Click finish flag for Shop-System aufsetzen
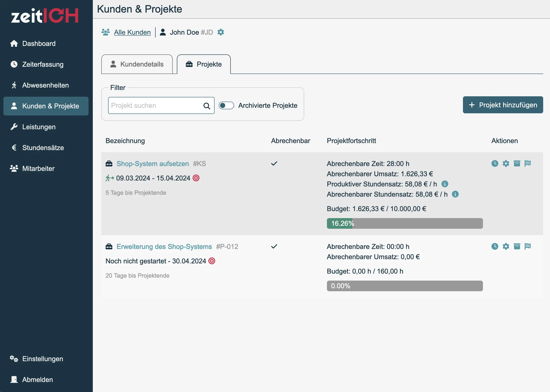The image size is (550, 392). pyautogui.click(x=528, y=163)
